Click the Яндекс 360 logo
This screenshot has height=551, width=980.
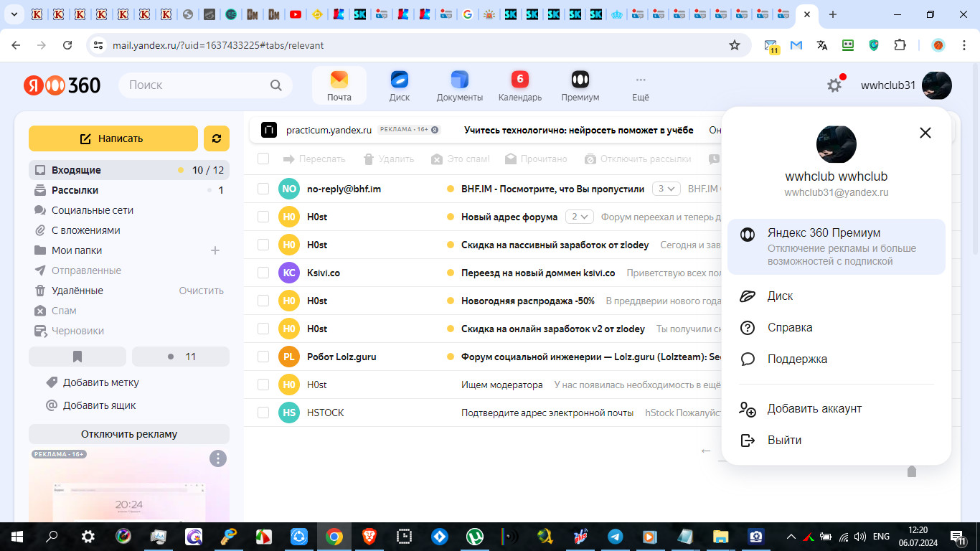coord(62,85)
